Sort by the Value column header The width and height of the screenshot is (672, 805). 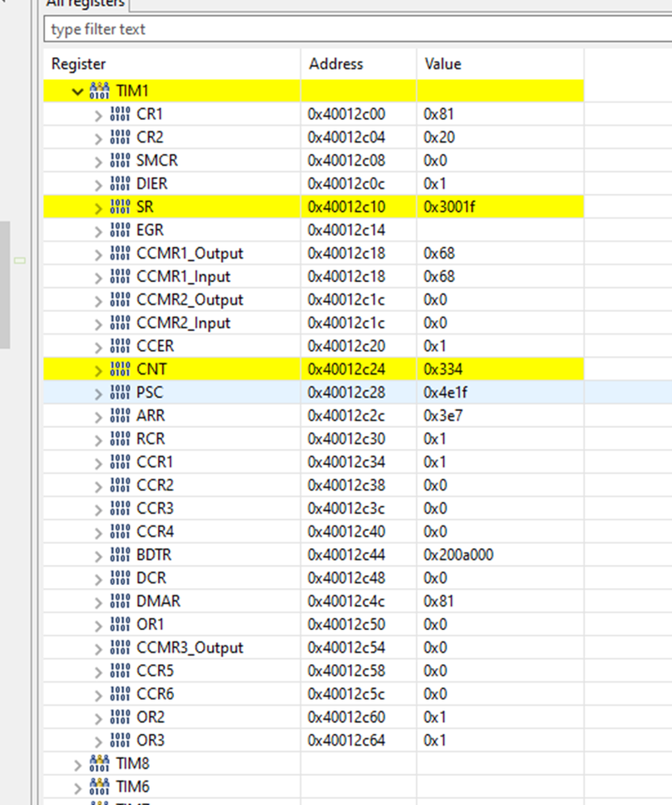click(x=500, y=64)
